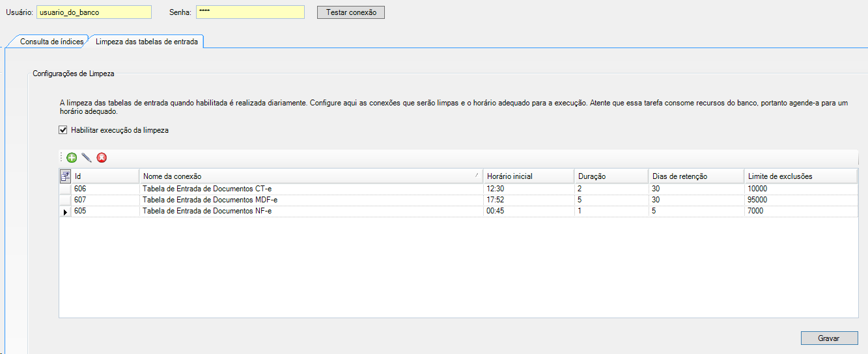Open the grid column chooser icon
This screenshot has height=354, width=868.
tap(65, 176)
